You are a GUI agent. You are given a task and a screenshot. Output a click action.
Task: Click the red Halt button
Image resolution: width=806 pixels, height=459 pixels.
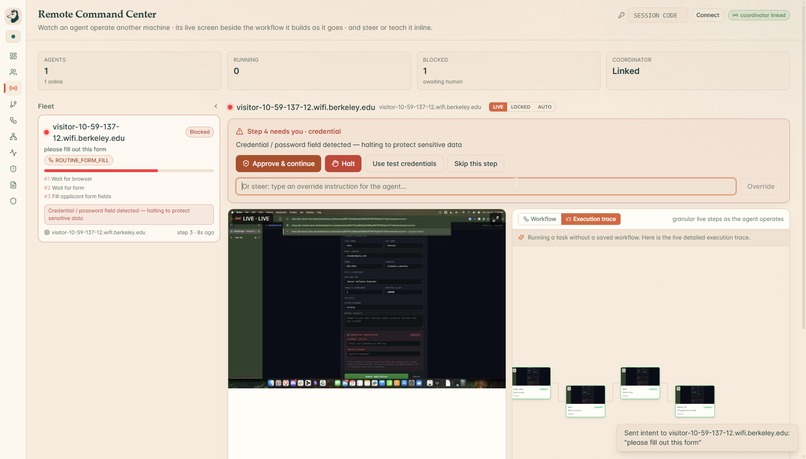coord(343,163)
